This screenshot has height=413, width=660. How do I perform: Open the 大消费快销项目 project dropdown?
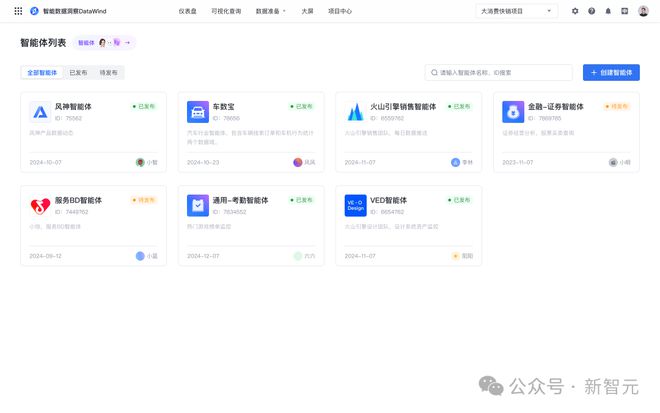516,11
